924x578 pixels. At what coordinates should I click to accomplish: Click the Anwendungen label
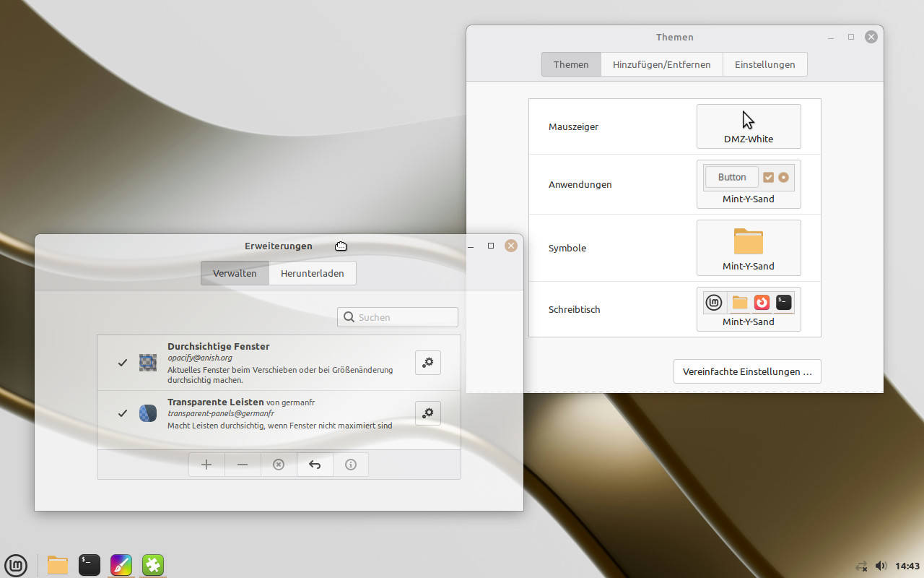pos(580,184)
